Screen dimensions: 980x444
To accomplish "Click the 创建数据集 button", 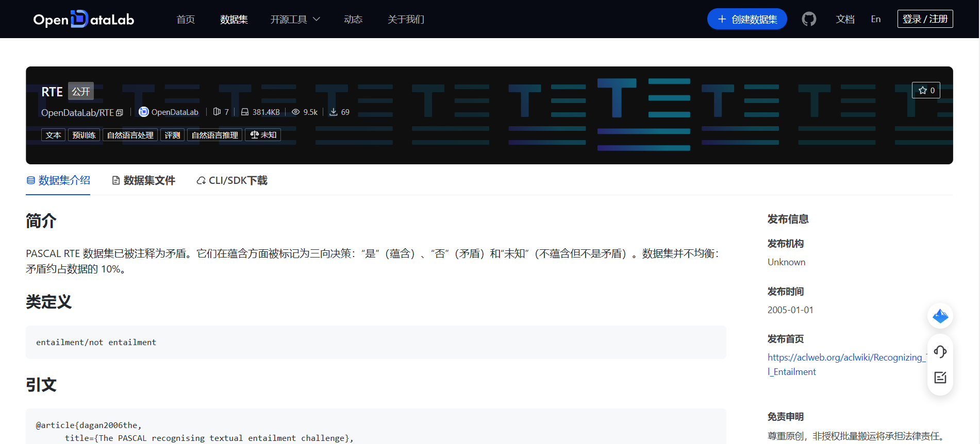I will click(x=747, y=19).
